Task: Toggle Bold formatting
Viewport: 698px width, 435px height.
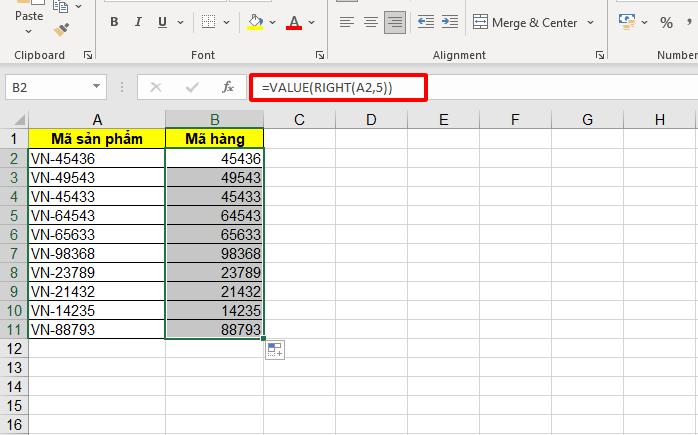Action: coord(114,22)
